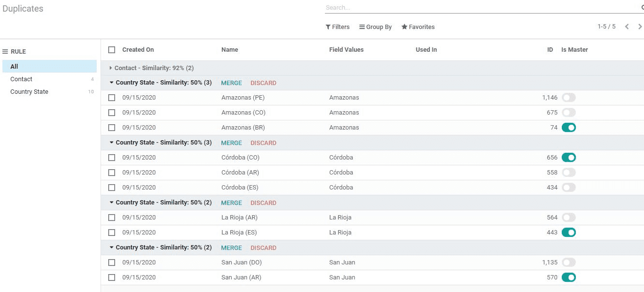Tick the select-all checkbox in the header
Image resolution: width=644 pixels, height=292 pixels.
pyautogui.click(x=112, y=50)
